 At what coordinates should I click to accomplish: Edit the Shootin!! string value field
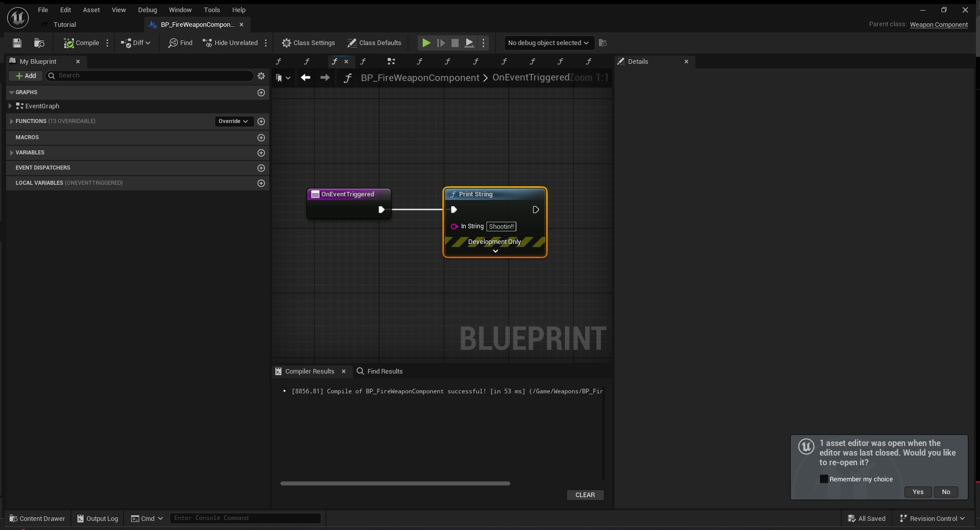(501, 226)
